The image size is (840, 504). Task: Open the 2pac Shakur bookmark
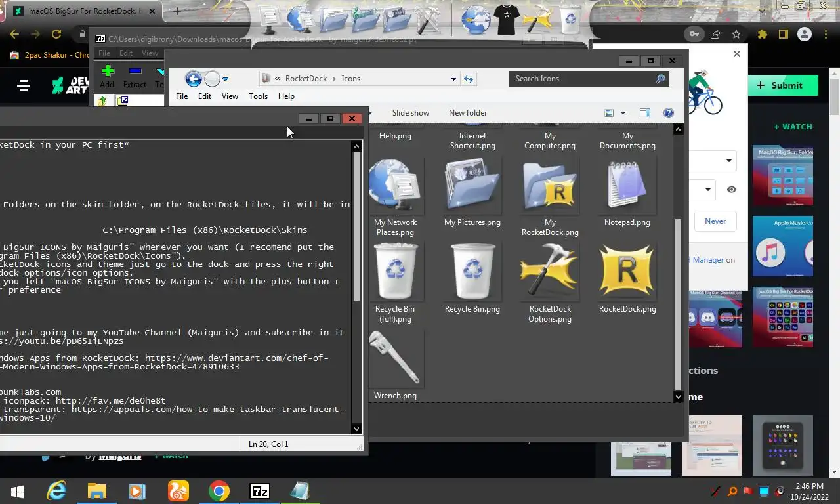tap(49, 55)
